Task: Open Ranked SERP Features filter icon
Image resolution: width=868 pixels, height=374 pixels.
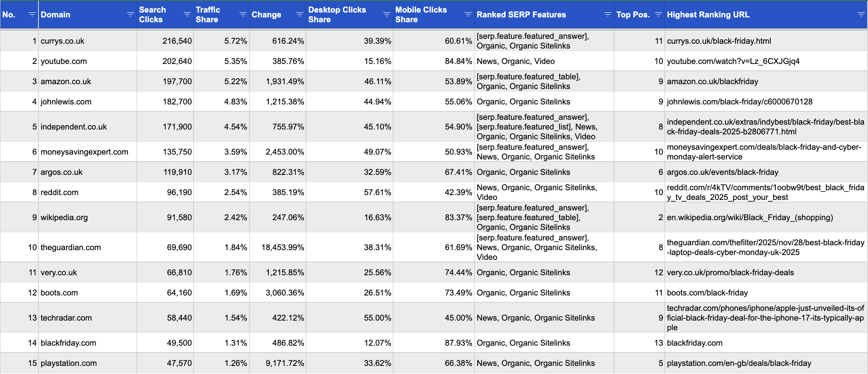Action: 608,15
